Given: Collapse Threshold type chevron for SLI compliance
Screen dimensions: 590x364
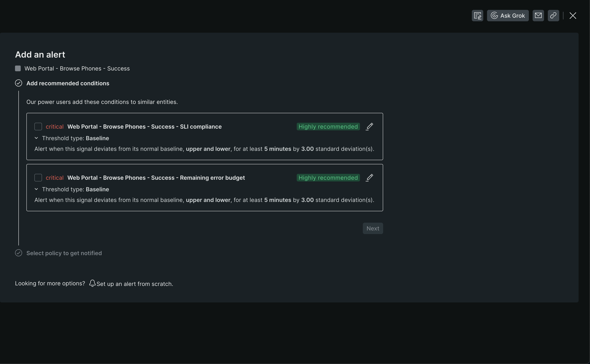Looking at the screenshot, I should click(36, 138).
